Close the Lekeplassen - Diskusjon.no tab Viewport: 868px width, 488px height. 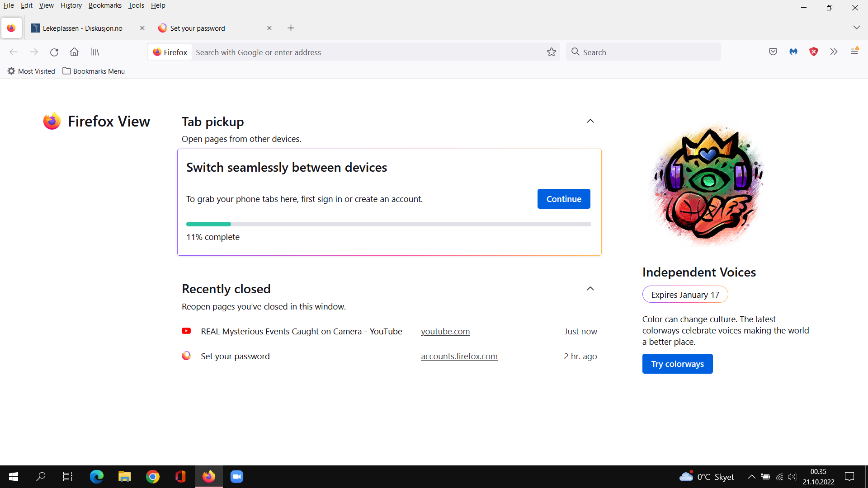[x=142, y=28]
